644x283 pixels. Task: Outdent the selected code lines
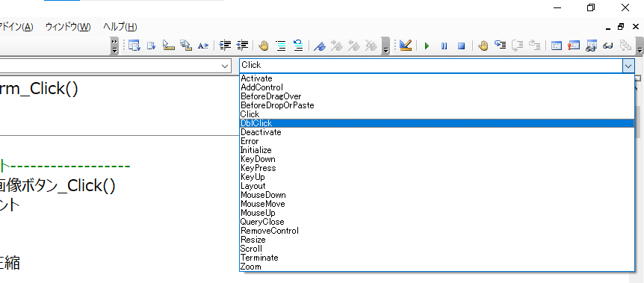(x=242, y=46)
